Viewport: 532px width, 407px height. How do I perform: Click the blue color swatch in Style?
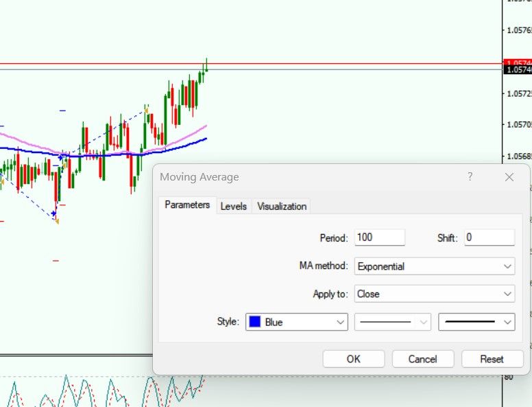click(255, 321)
